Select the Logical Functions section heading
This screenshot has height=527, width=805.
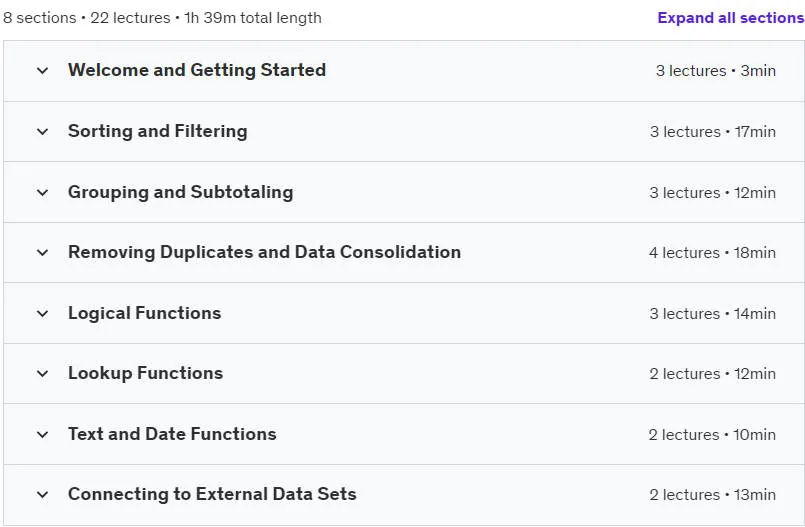click(144, 313)
